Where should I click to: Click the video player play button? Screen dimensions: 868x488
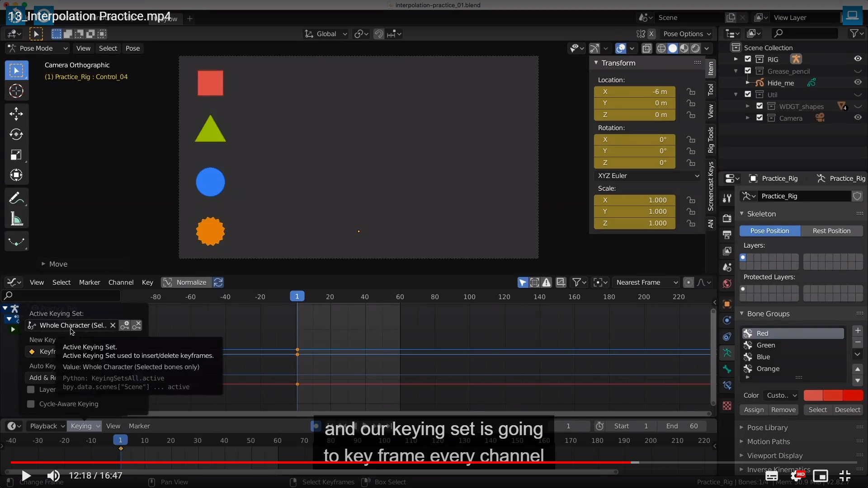[26, 475]
